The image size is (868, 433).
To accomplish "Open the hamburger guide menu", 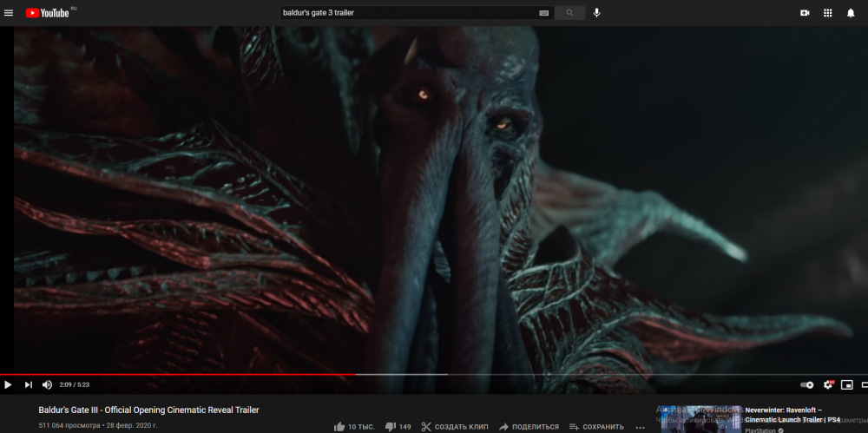I will pos(9,13).
